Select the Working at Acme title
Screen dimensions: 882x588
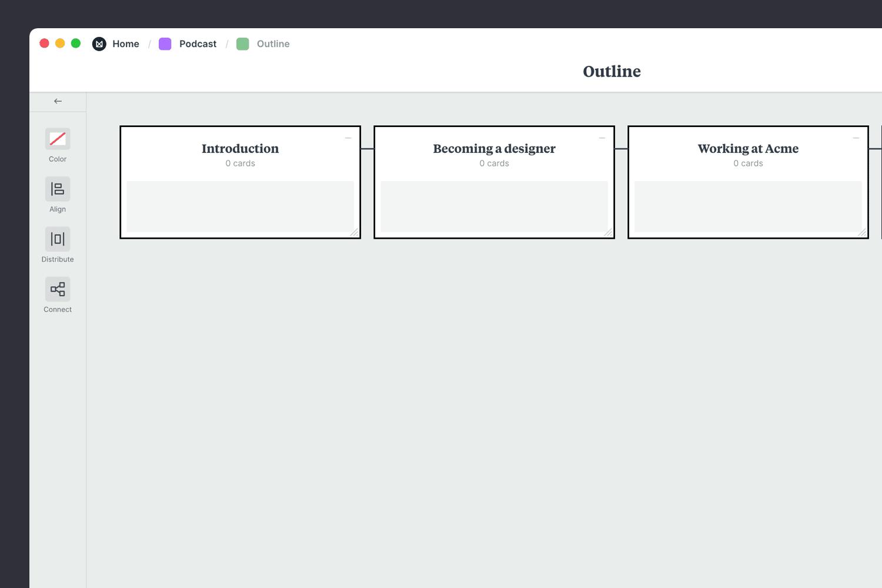point(748,149)
